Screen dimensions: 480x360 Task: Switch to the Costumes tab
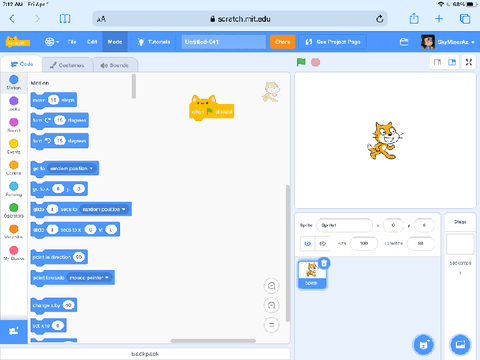click(x=67, y=65)
